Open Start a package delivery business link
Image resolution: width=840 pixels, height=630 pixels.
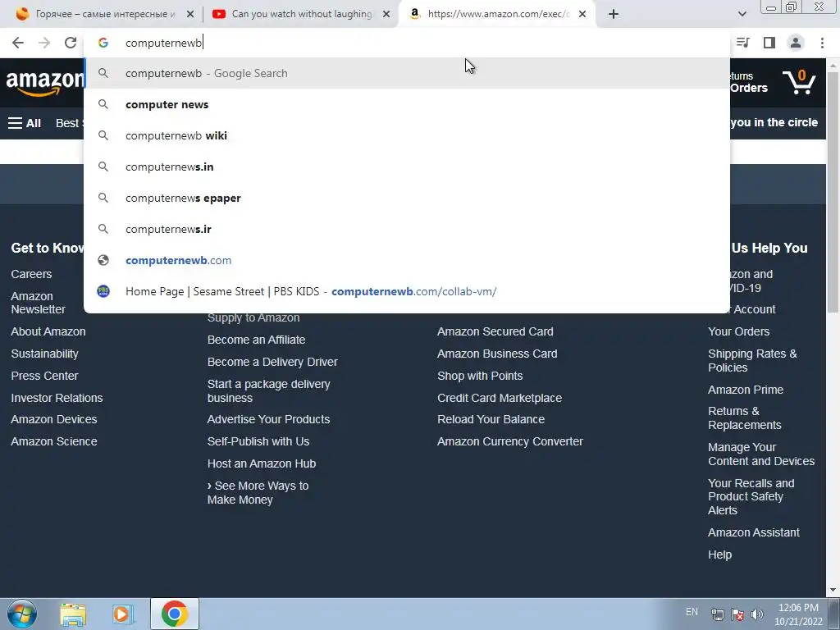coord(268,391)
